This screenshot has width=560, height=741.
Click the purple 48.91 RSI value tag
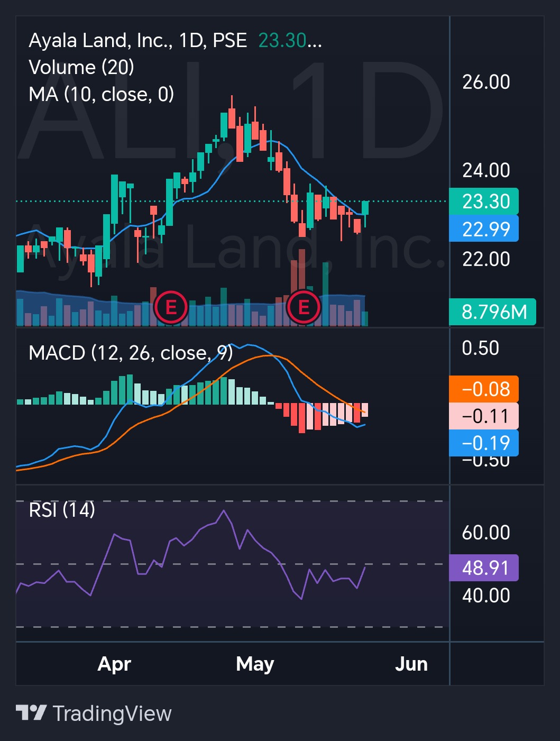pos(484,568)
